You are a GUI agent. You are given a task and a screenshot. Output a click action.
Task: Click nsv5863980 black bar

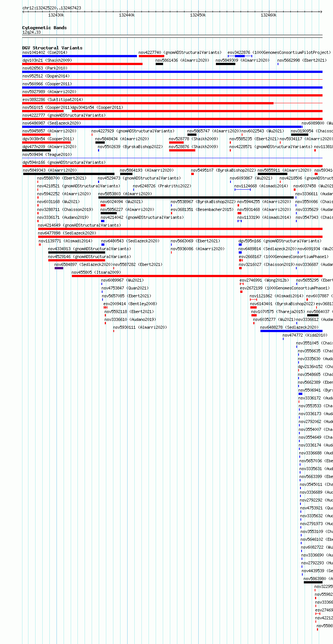click(313, 582)
